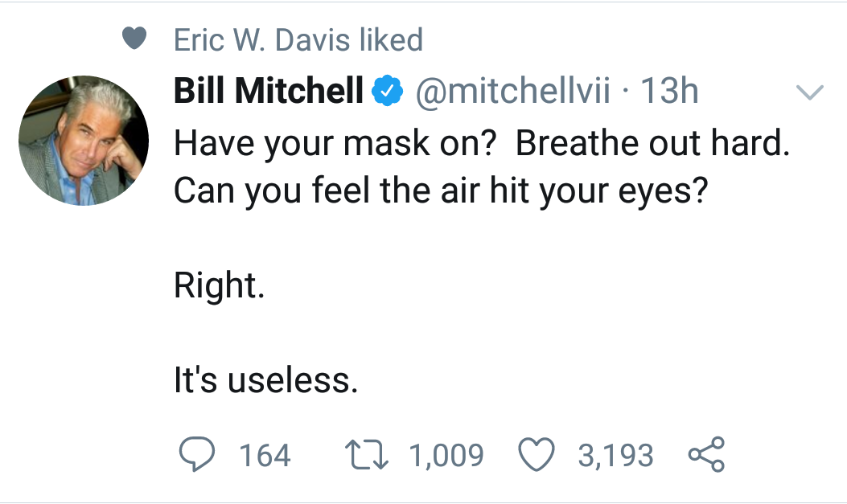This screenshot has width=847, height=504.
Task: Open Eric W. Davis liked label
Action: (298, 39)
